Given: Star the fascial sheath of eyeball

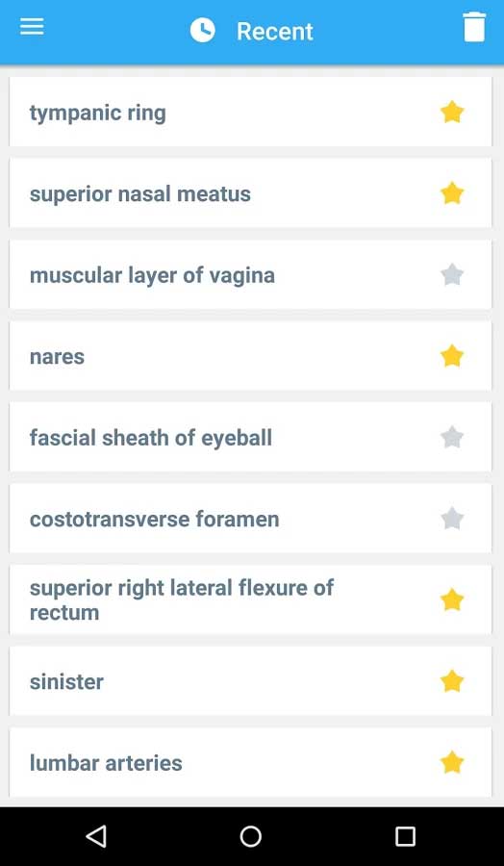Looking at the screenshot, I should coord(452,438).
